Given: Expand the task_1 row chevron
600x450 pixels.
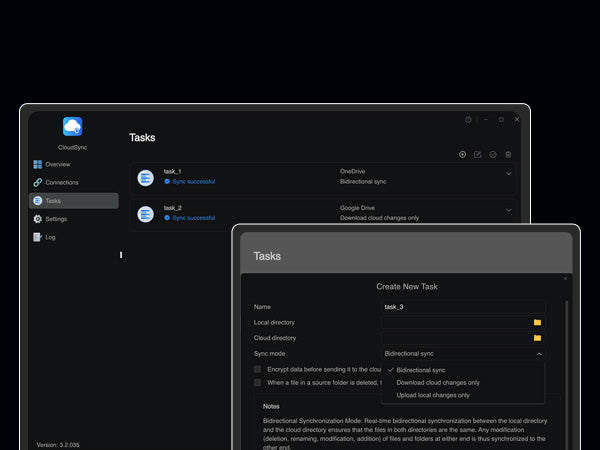Looking at the screenshot, I should pyautogui.click(x=508, y=174).
